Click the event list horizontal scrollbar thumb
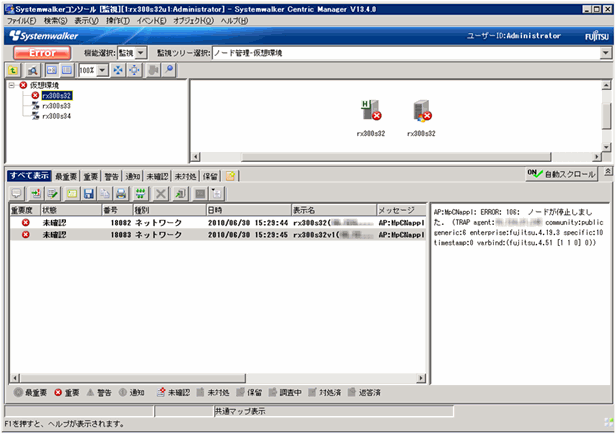Image resolution: width=616 pixels, height=434 pixels. coord(133,378)
